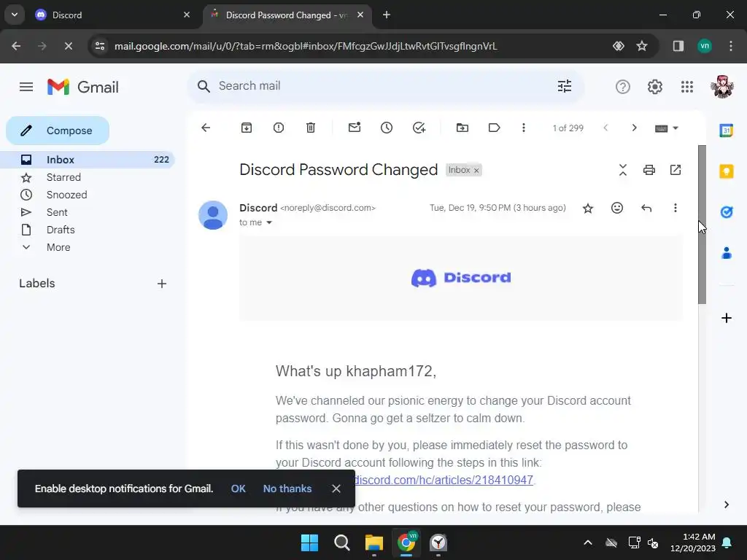
Task: Snooze this email with clock icon
Action: point(387,128)
